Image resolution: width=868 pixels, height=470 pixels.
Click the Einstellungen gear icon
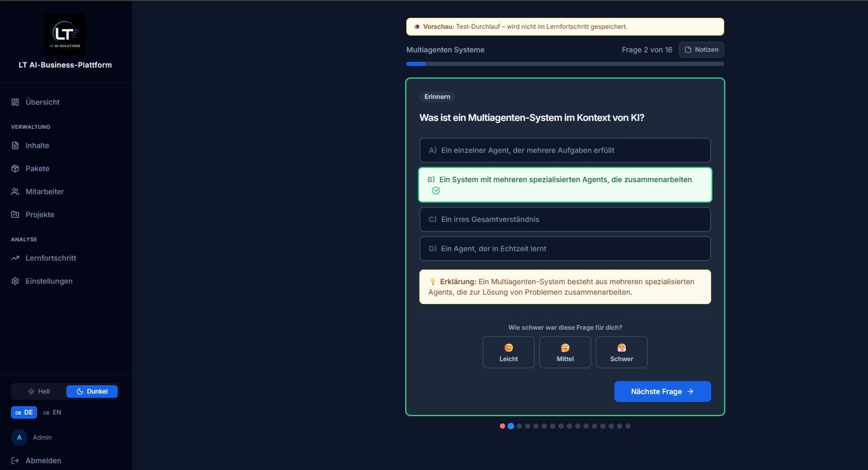(15, 281)
